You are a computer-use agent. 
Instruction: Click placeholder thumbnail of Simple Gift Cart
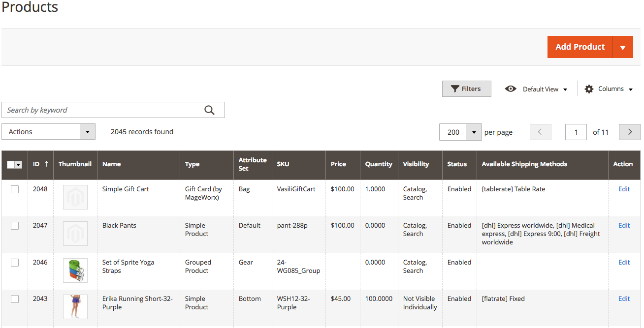tap(75, 197)
